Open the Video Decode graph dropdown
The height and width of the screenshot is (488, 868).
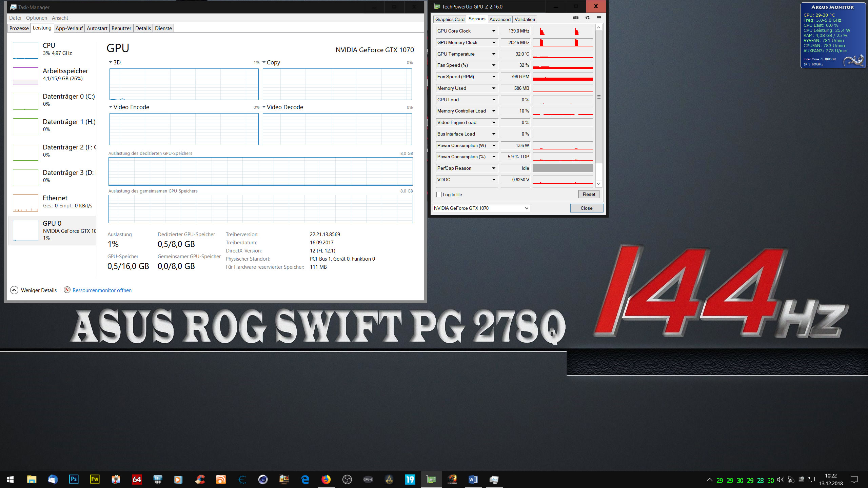[282, 107]
